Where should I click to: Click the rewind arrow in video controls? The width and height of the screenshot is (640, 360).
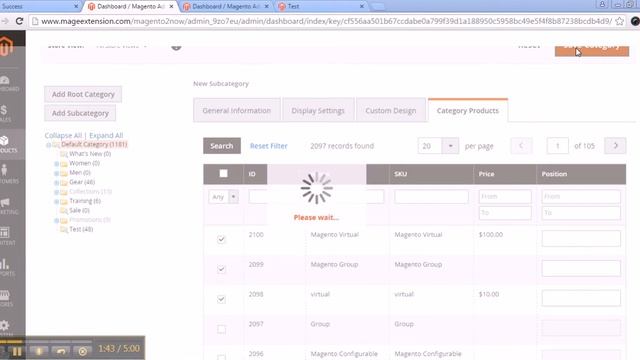tap(61, 351)
